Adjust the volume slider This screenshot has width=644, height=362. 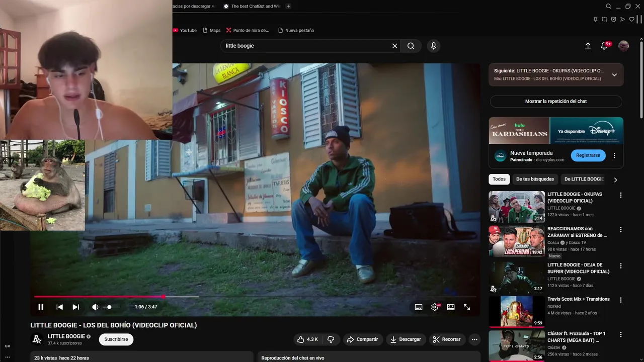tap(112, 307)
